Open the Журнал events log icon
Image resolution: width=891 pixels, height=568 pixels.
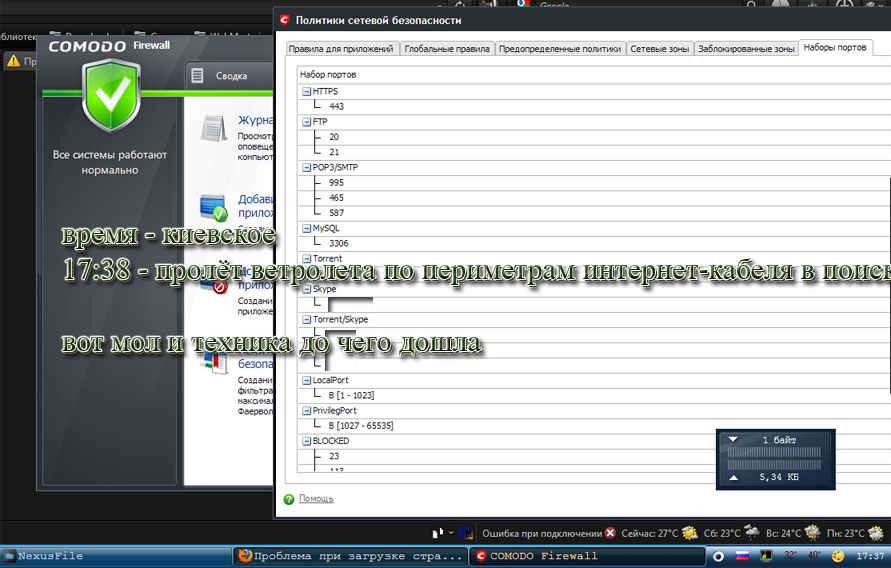pyautogui.click(x=214, y=128)
